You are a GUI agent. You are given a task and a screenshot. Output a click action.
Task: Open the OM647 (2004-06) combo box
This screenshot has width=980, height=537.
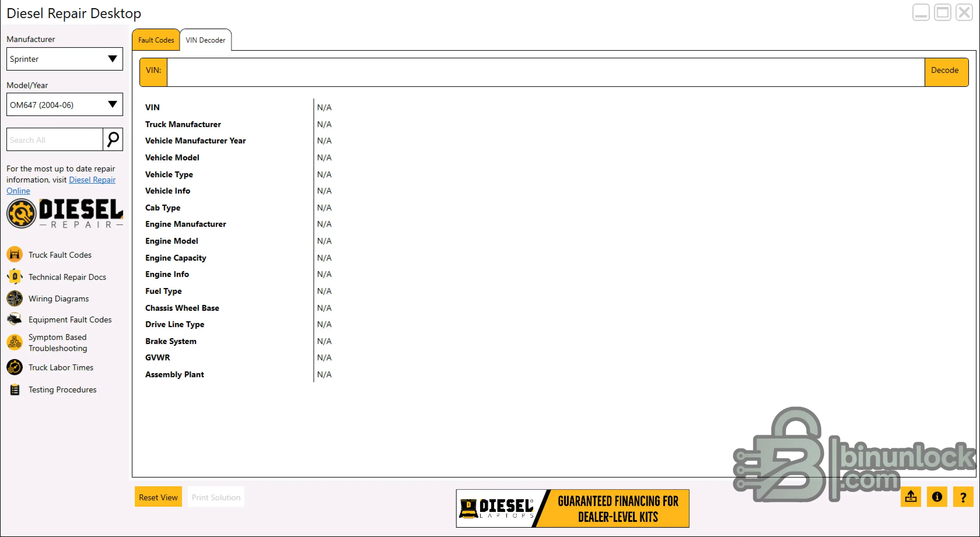(65, 105)
